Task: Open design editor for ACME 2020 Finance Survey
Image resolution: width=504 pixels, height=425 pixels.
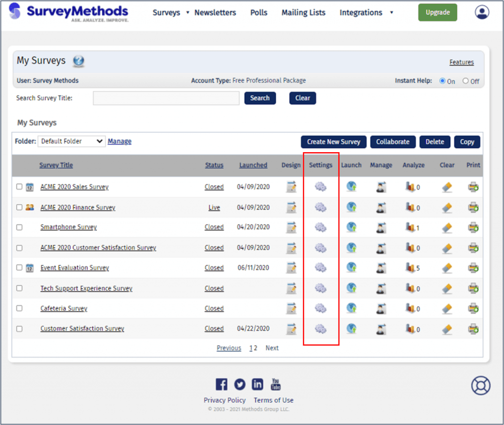Action: point(291,207)
